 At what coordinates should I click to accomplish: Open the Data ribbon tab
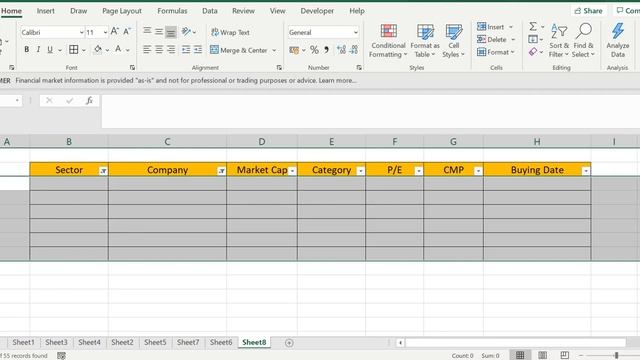point(209,11)
